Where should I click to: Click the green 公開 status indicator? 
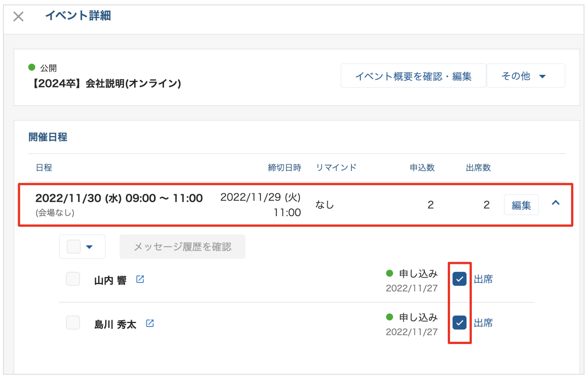[32, 68]
